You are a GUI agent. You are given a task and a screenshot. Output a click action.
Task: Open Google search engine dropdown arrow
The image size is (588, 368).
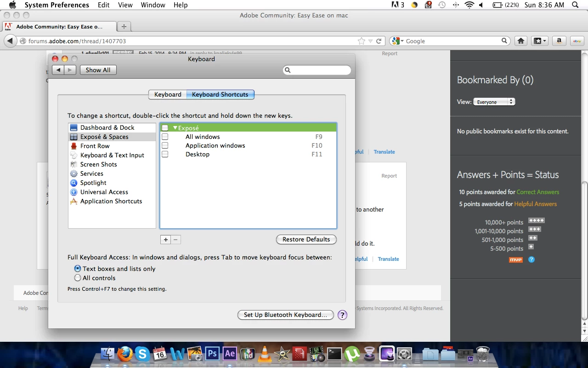402,41
